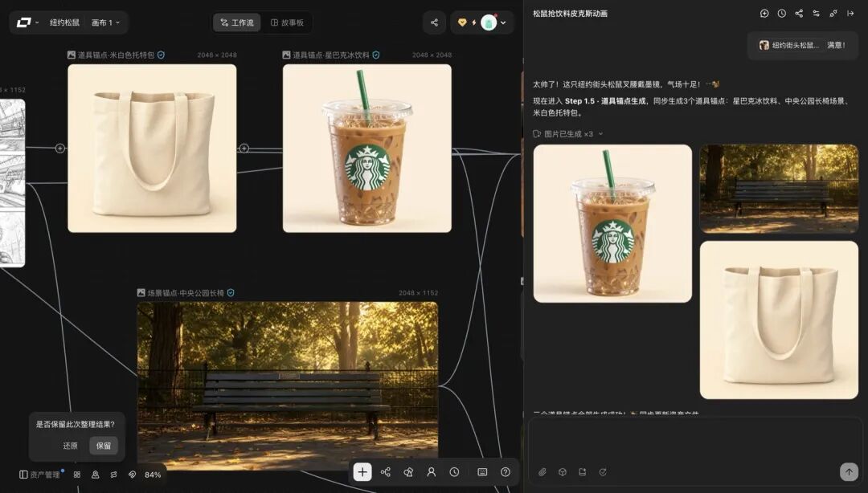Click the project name 纽约松鼠

[65, 22]
